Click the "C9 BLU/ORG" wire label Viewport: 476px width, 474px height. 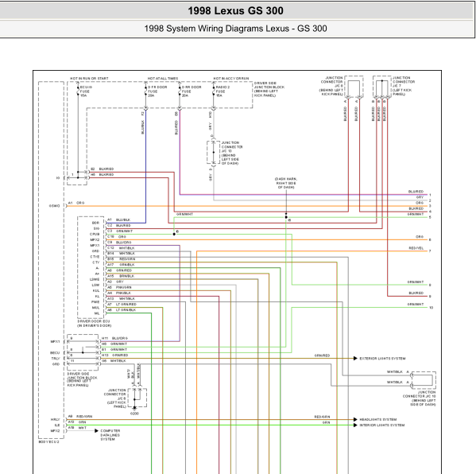[119, 243]
